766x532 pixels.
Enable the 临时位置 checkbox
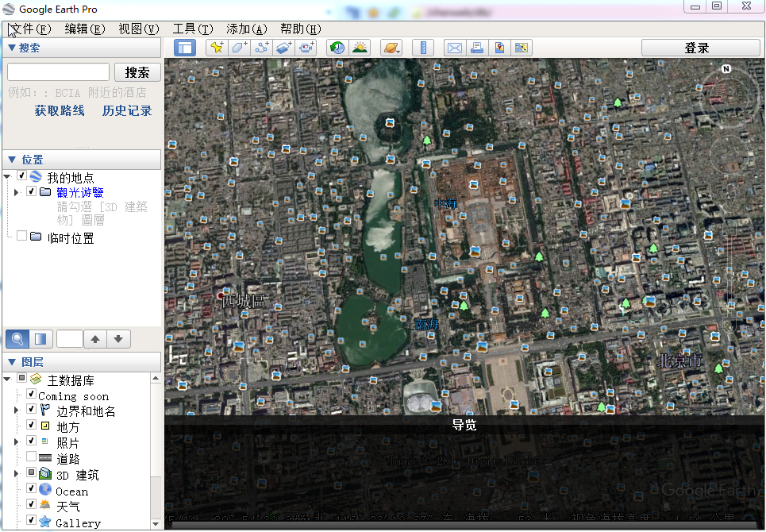[x=21, y=236]
